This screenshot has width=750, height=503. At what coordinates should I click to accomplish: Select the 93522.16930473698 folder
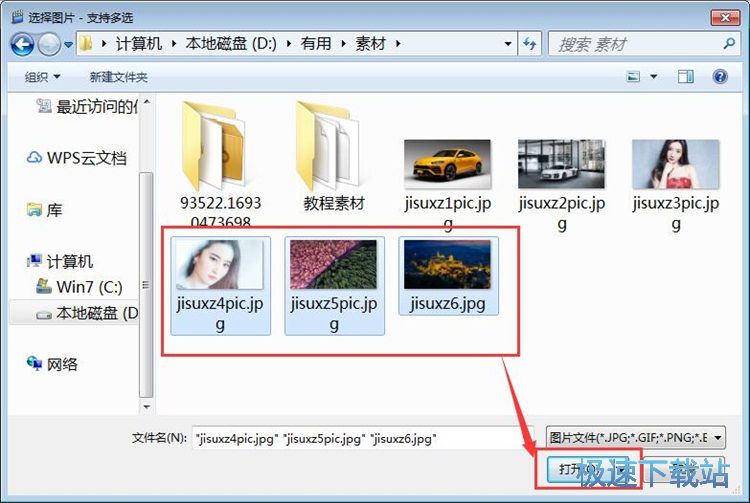point(220,163)
